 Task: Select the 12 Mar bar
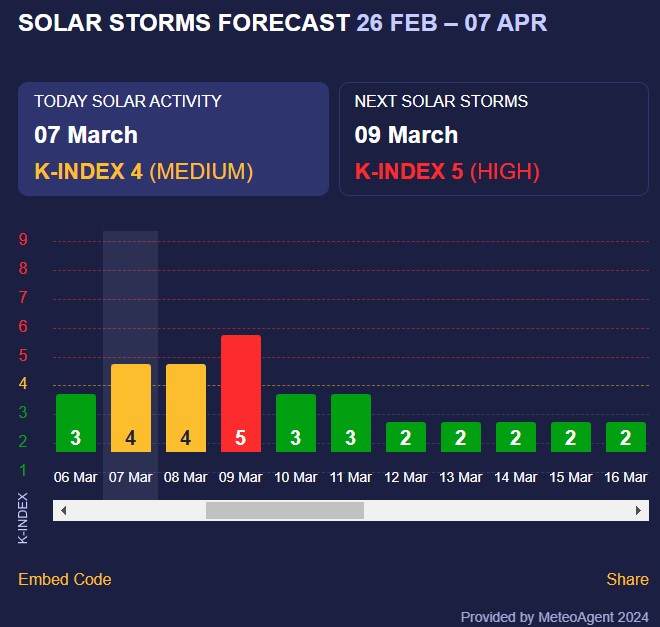(x=406, y=437)
